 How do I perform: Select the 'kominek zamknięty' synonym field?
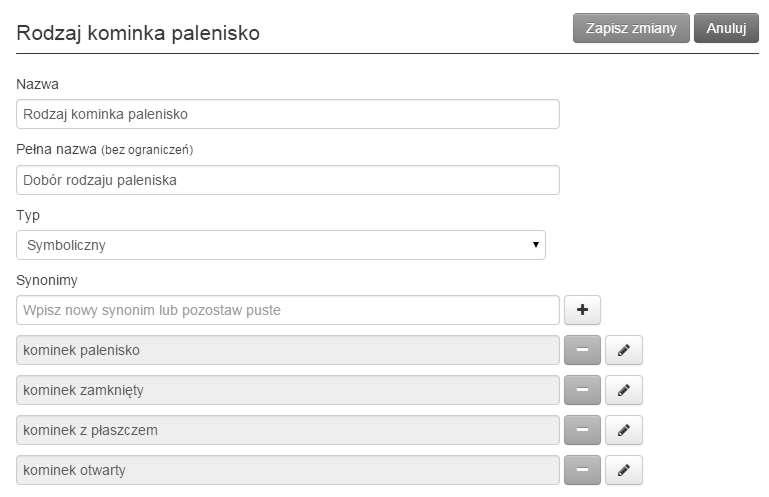click(288, 390)
